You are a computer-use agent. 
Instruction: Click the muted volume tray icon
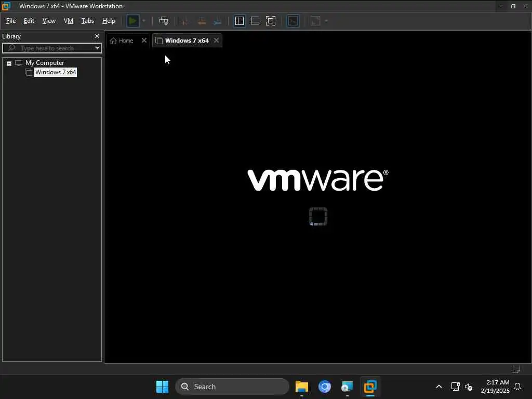point(469,387)
